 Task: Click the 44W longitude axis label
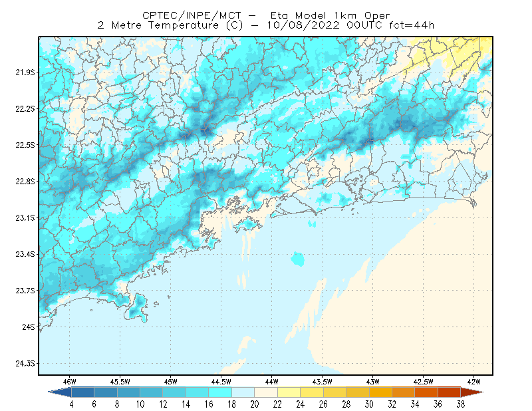tap(271, 382)
